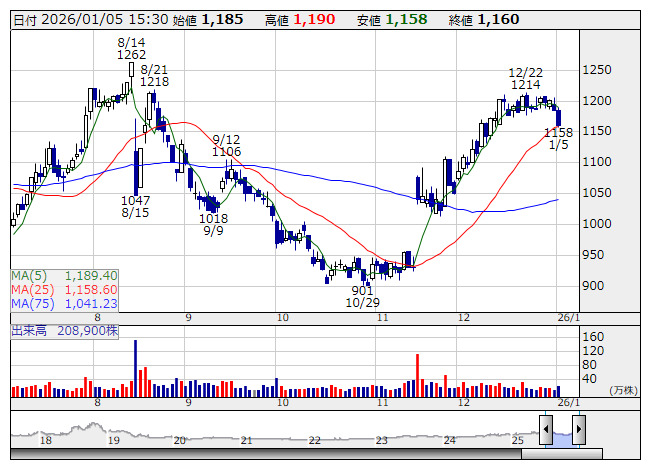Image resolution: width=653 pixels, height=470 pixels.
Task: Click year 21 on the overview timeline
Action: [x=247, y=440]
